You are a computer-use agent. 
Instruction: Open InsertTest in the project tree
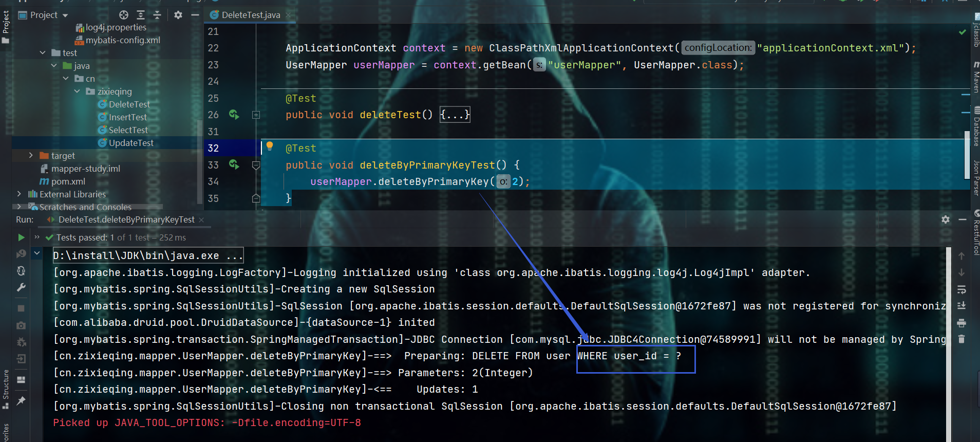tap(127, 117)
